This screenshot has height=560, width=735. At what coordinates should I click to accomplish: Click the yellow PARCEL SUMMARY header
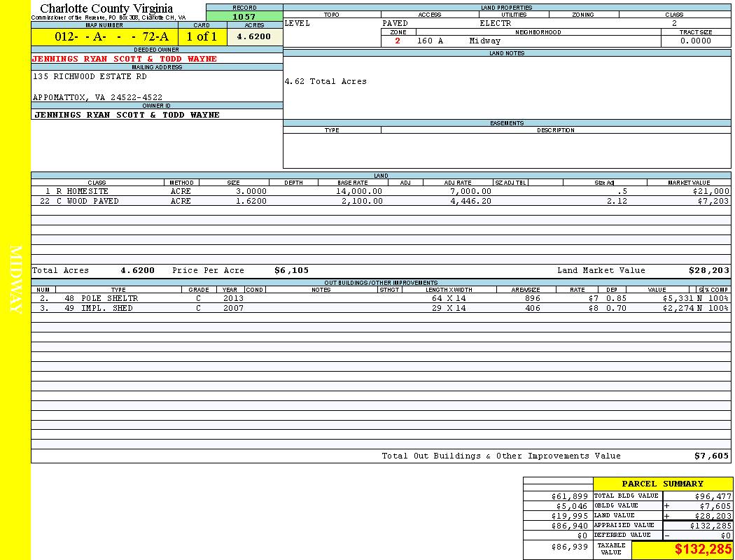coord(662,484)
